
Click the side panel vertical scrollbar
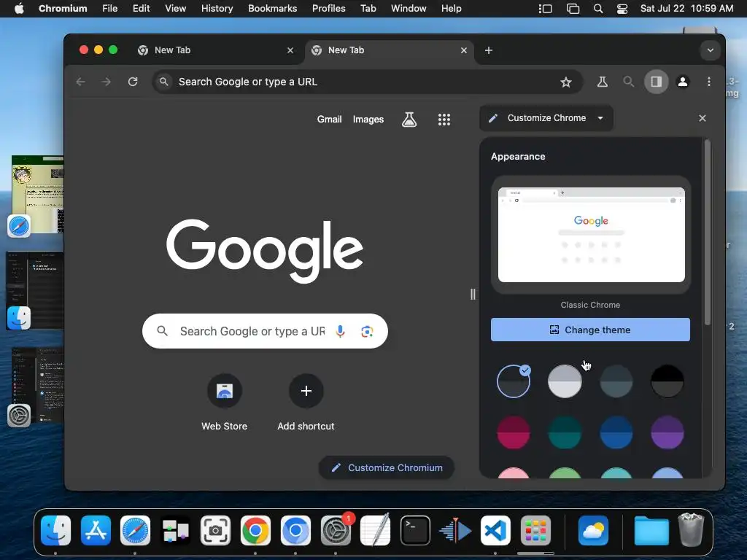click(x=708, y=233)
